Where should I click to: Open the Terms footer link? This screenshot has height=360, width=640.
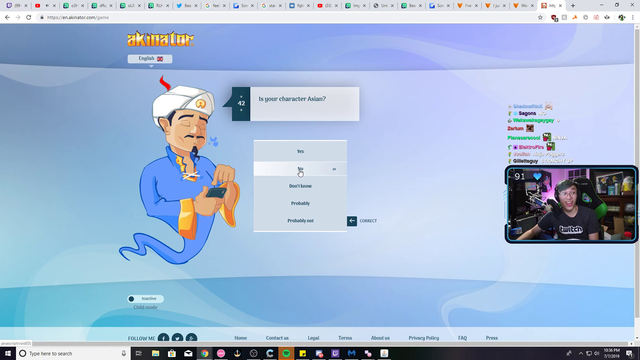pyautogui.click(x=345, y=338)
